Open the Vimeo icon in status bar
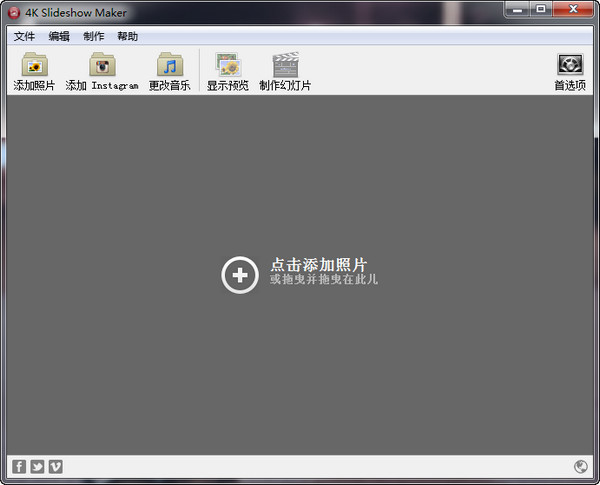The width and height of the screenshot is (600, 485). pos(55,467)
